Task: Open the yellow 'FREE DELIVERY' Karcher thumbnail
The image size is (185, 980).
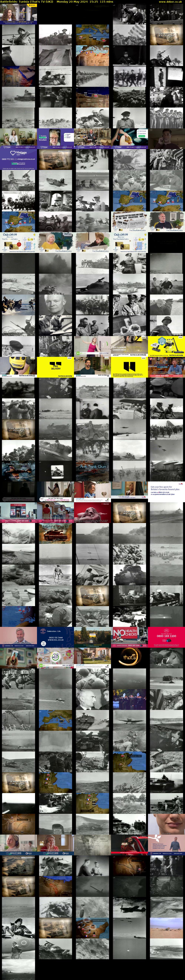Action: coord(55,367)
